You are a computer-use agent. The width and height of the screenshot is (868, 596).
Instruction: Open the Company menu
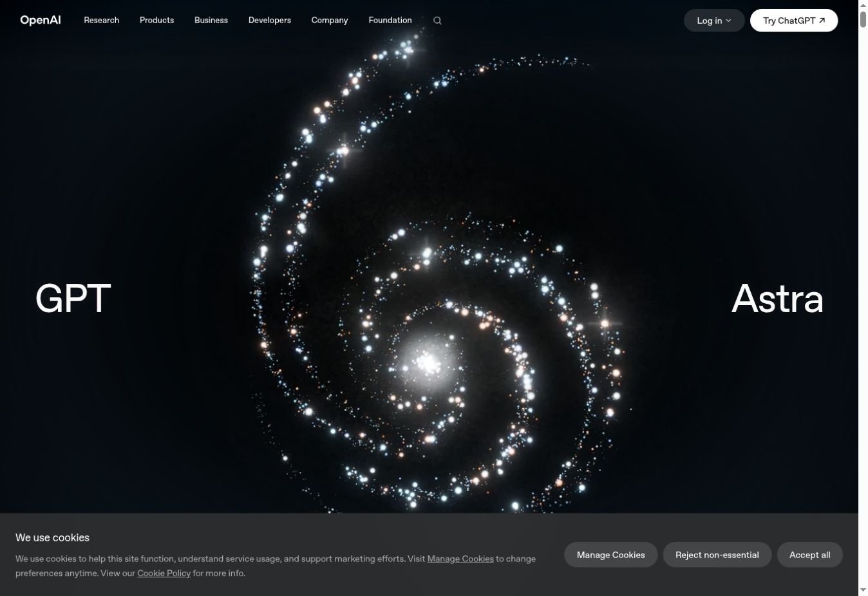tap(330, 20)
